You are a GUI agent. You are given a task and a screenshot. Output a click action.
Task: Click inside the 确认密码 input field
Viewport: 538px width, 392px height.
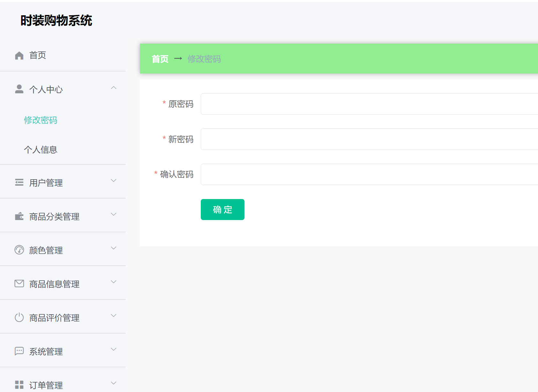click(351, 174)
